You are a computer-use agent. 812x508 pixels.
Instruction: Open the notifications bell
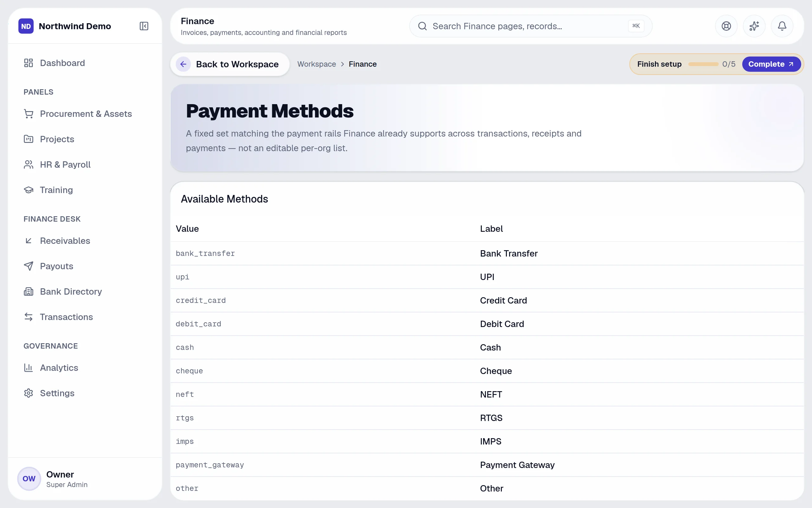782,26
